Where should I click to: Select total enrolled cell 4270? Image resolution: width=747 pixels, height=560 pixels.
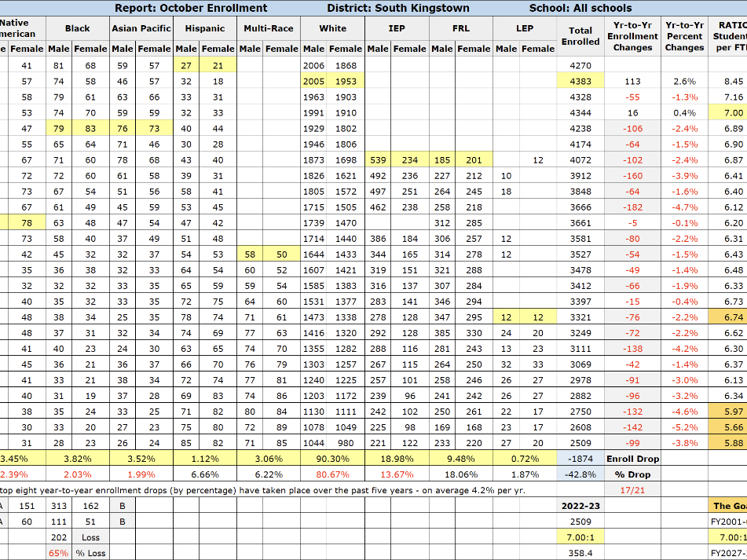580,66
